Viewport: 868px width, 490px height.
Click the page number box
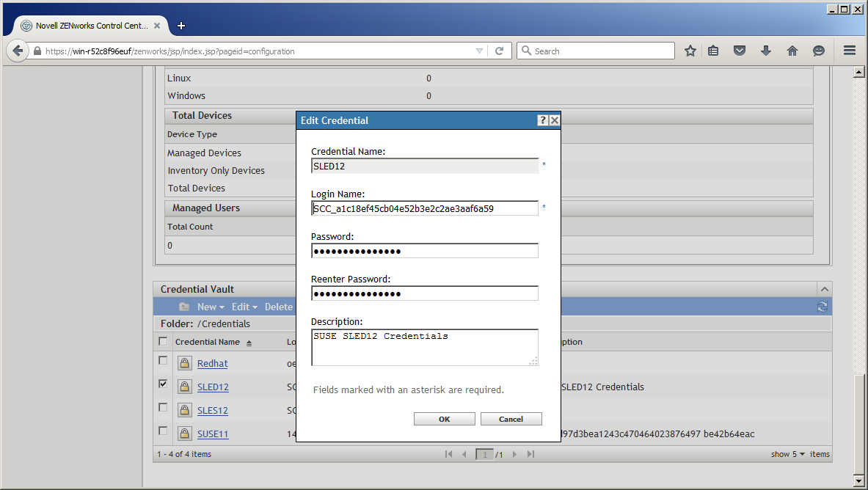click(484, 455)
